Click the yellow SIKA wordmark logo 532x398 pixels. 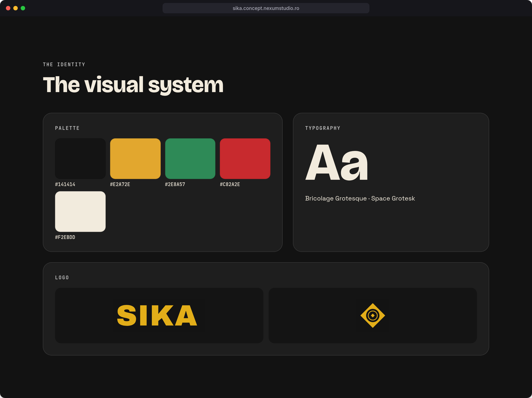pyautogui.click(x=157, y=315)
